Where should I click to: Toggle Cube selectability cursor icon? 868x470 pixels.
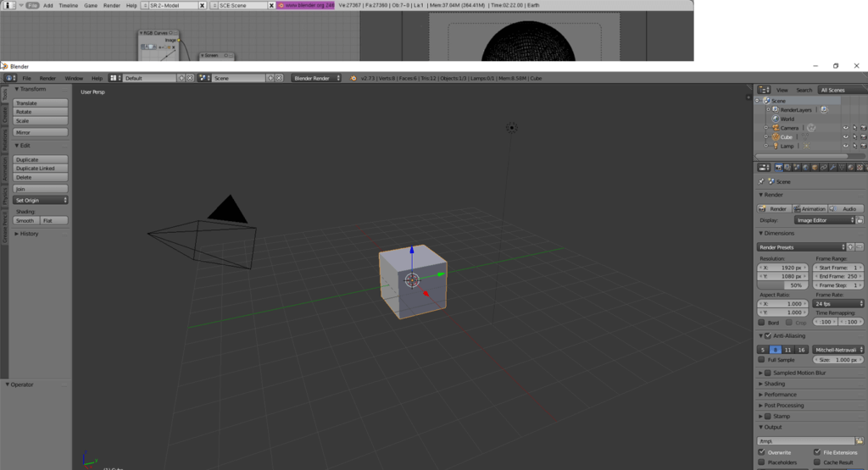[x=854, y=136]
